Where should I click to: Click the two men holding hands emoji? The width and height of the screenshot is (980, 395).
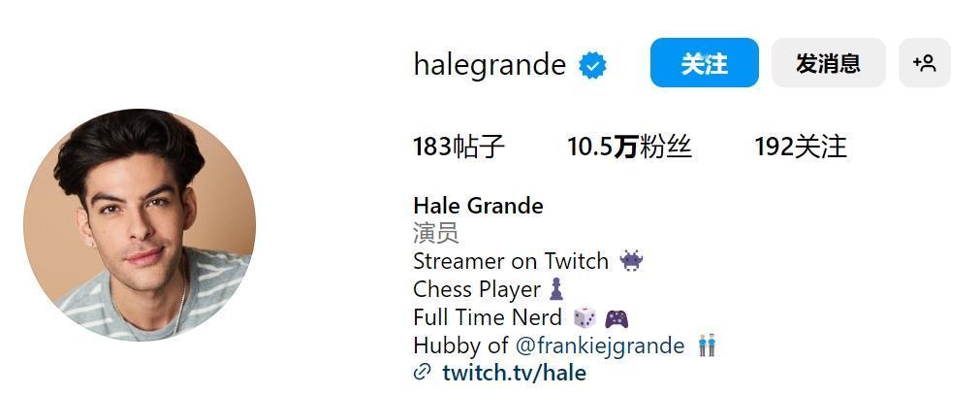[707, 345]
